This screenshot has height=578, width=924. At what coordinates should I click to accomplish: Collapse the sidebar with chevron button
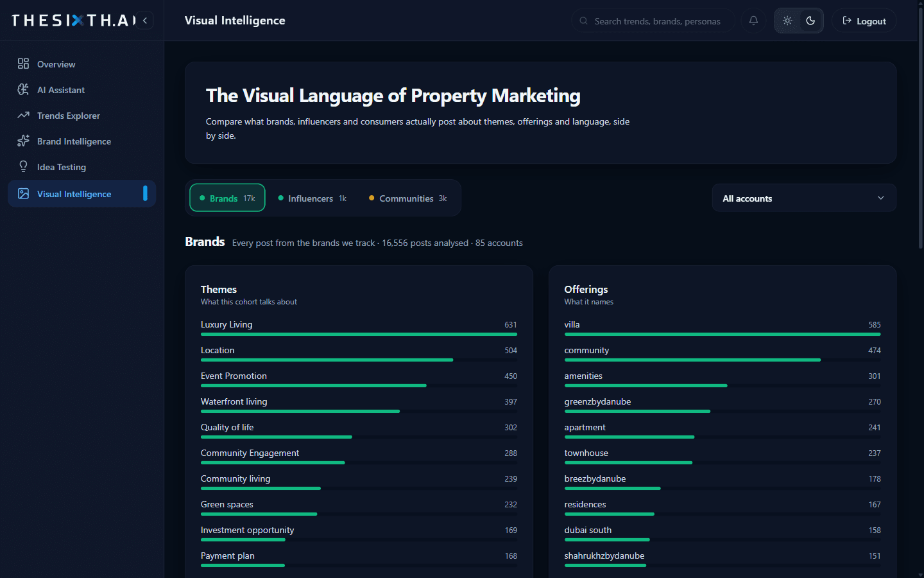click(145, 21)
